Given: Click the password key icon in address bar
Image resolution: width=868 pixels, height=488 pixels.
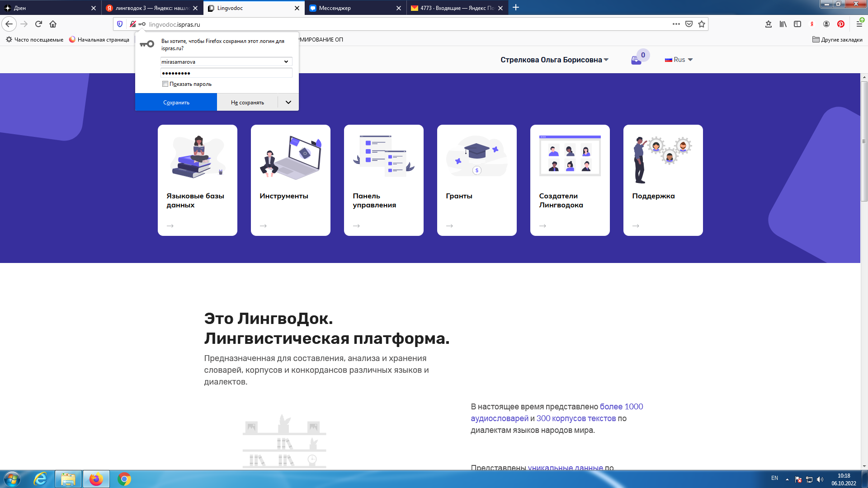Looking at the screenshot, I should pos(142,24).
